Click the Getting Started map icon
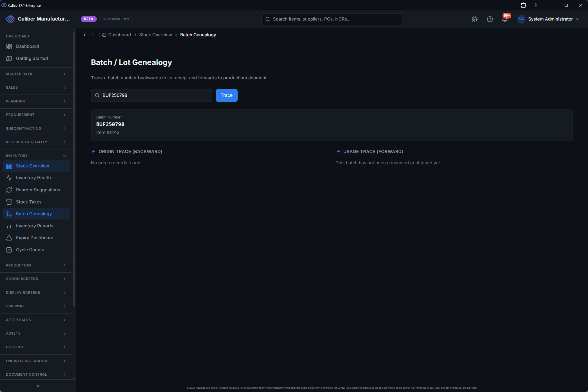Viewport: 588px width, 392px height. pos(9,59)
